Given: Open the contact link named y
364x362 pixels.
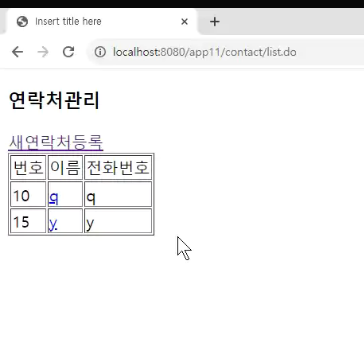Looking at the screenshot, I should (53, 224).
